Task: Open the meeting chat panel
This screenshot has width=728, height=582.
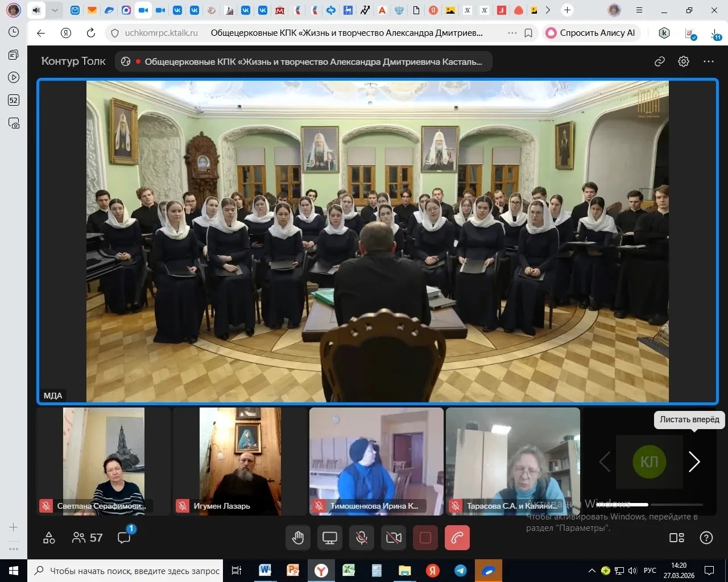Action: click(124, 538)
